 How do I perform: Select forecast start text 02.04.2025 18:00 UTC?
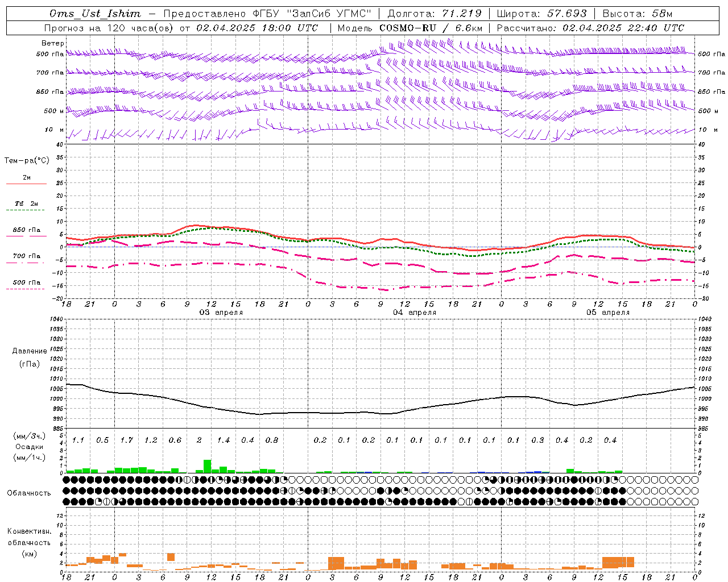click(x=257, y=28)
